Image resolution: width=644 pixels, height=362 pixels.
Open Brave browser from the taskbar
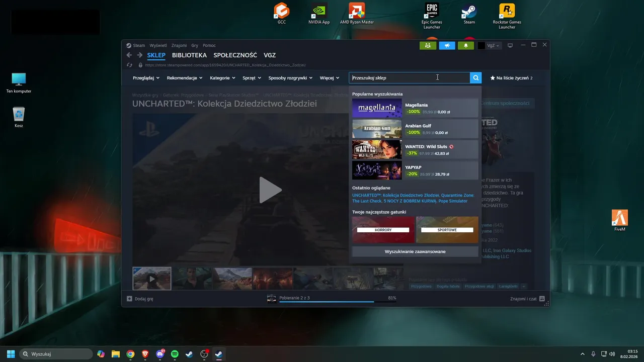click(145, 354)
